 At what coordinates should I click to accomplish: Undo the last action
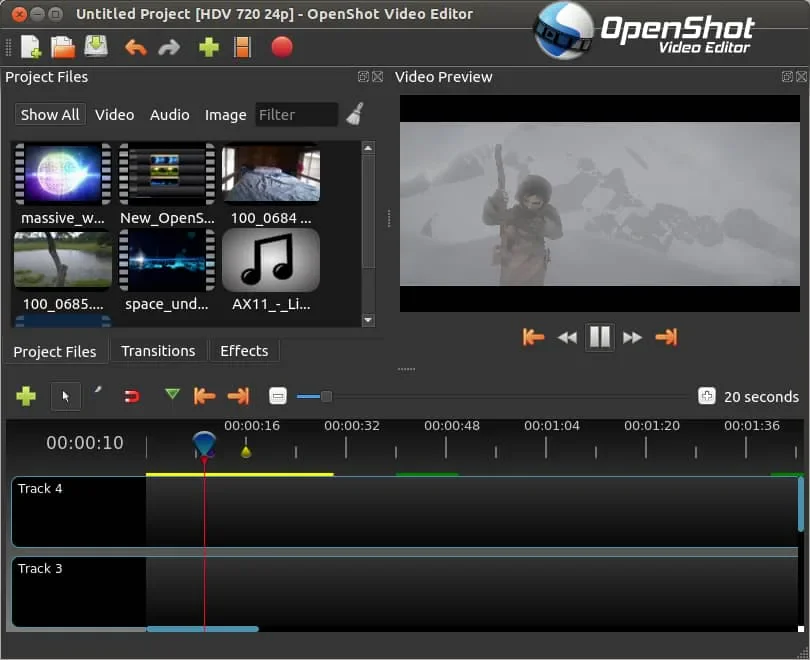point(136,48)
